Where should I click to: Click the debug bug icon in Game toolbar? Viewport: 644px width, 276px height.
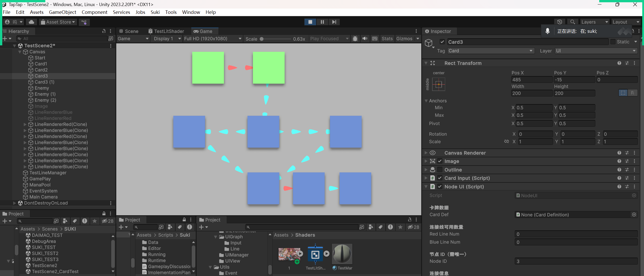click(x=355, y=39)
